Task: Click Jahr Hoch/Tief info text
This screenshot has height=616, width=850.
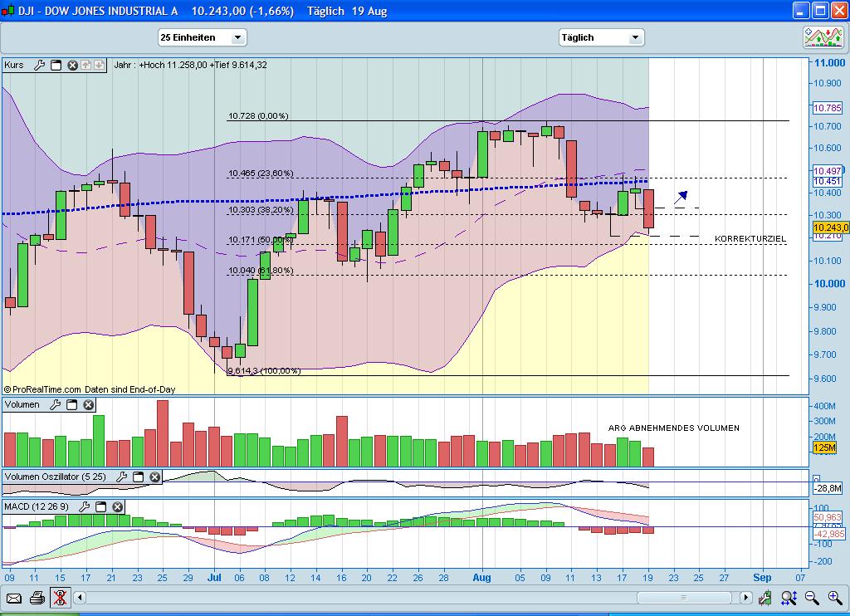Action: pos(190,65)
